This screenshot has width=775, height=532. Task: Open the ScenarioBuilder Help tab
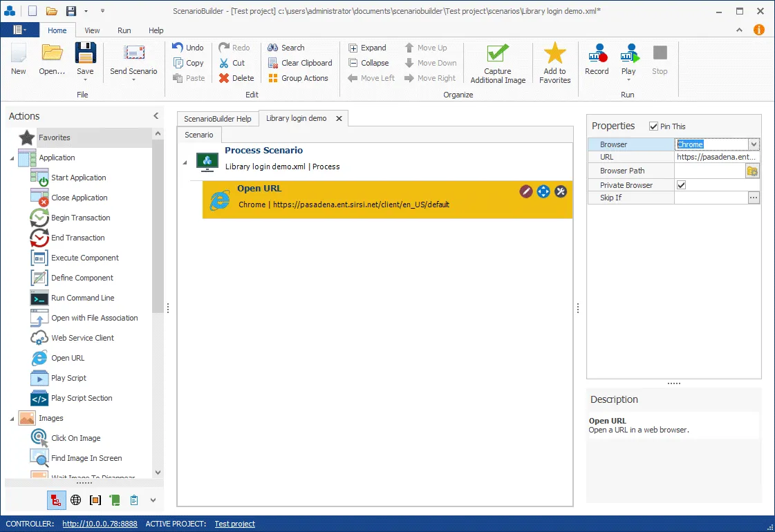218,119
